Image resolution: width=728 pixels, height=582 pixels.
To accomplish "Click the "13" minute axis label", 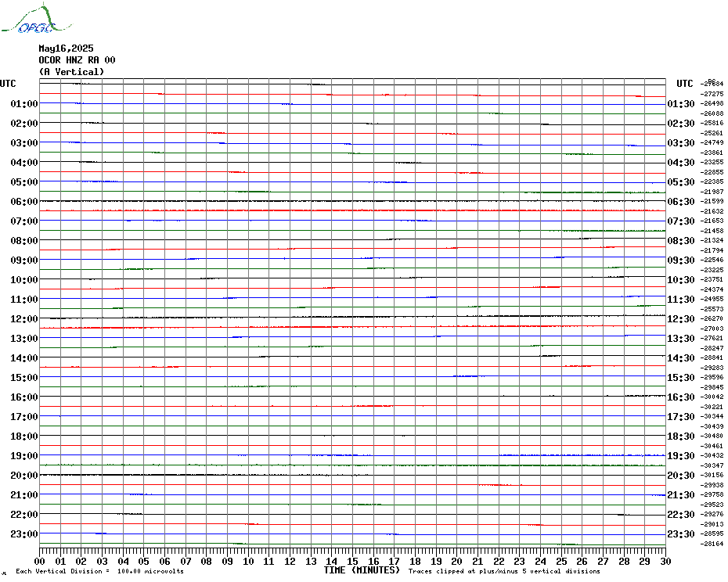I will [311, 562].
